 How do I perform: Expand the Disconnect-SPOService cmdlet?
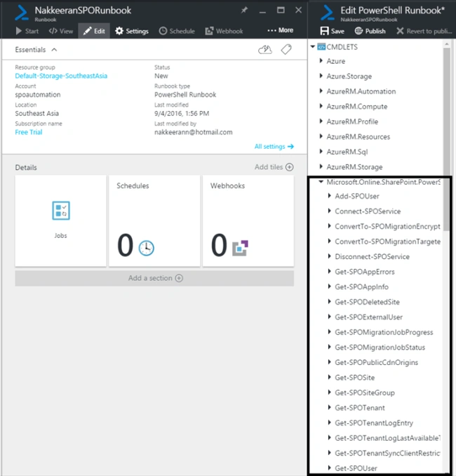[x=330, y=256]
